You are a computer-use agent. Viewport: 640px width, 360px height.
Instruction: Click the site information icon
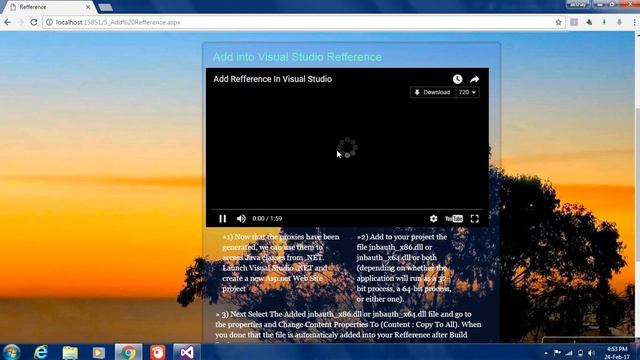(49, 22)
